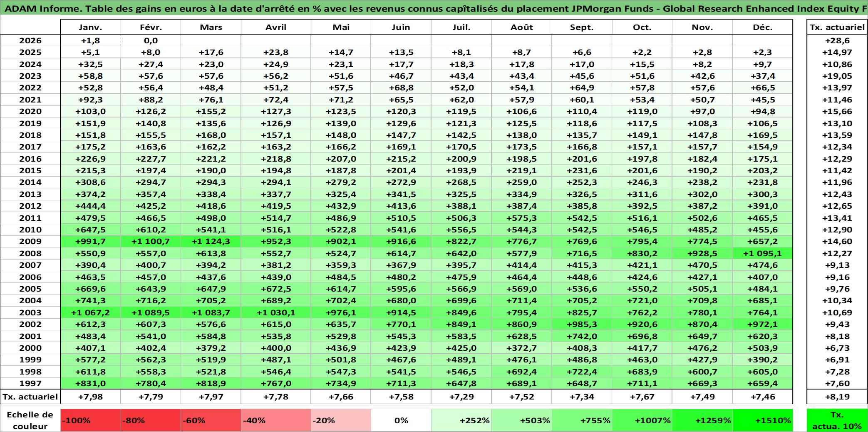Click the 'Echelle de couleur' legend label

[x=30, y=420]
